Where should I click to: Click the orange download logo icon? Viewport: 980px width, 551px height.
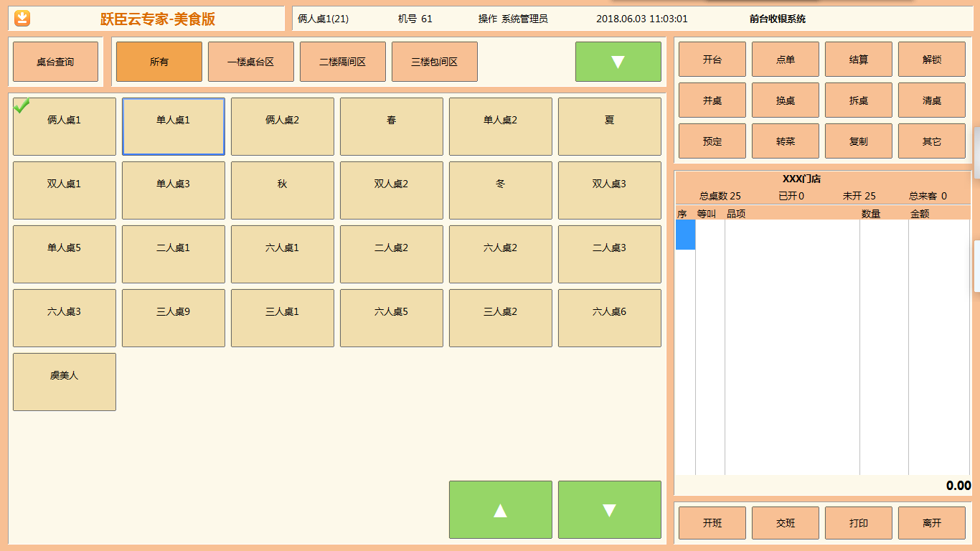coord(23,18)
